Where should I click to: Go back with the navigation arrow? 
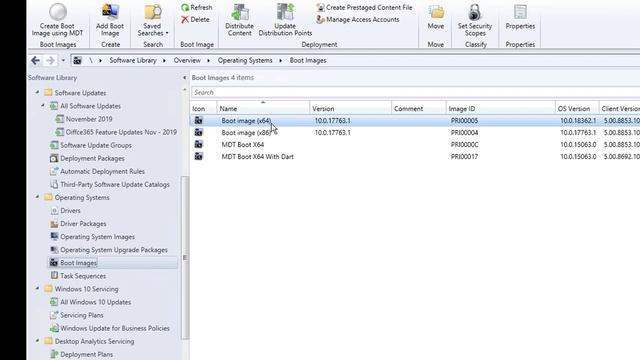point(36,60)
